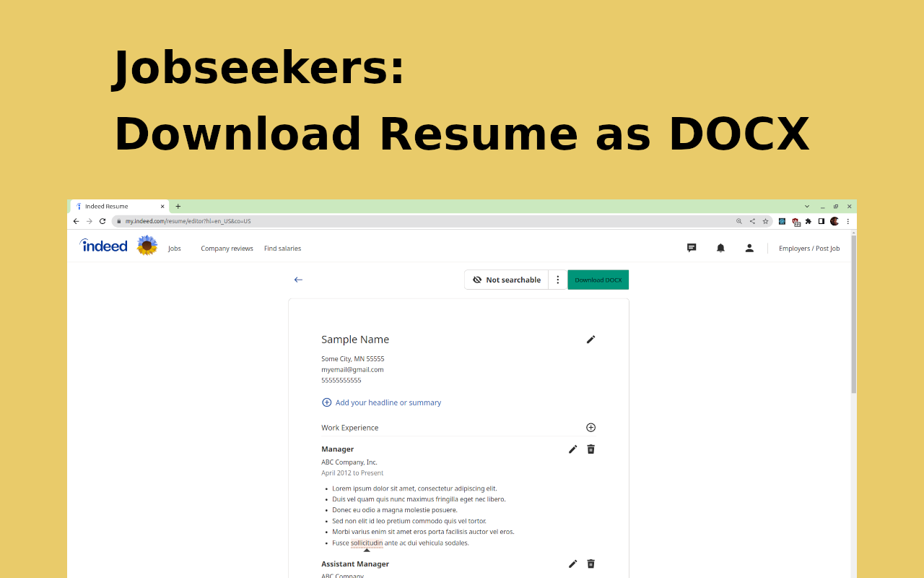Select the Indeed Resume tab
Viewport: 924px width, 578px height.
(x=120, y=206)
